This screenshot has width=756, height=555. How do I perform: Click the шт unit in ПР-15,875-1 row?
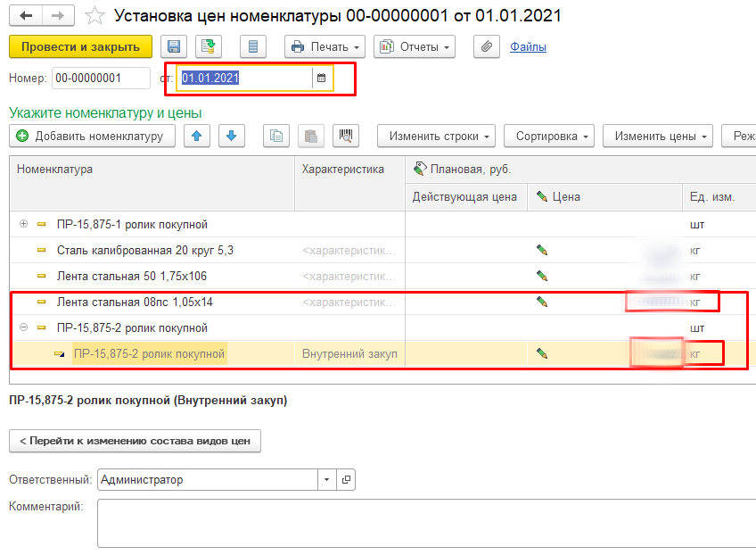[697, 225]
